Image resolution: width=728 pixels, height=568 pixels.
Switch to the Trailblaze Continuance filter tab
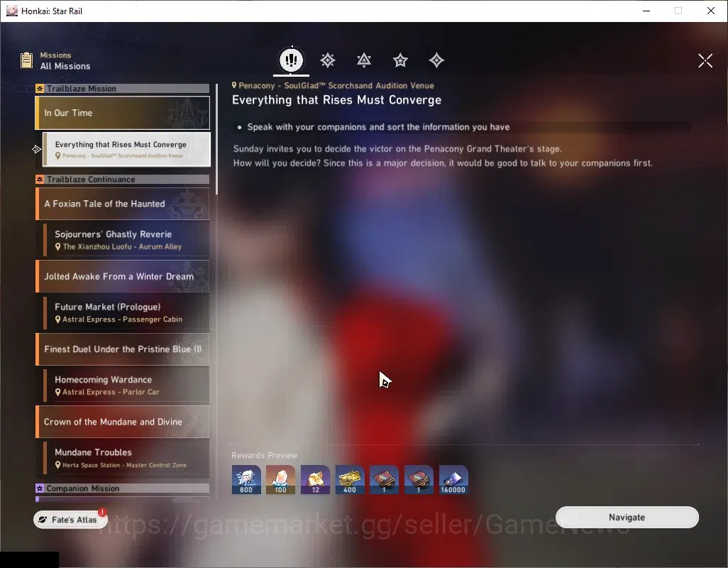click(x=364, y=60)
